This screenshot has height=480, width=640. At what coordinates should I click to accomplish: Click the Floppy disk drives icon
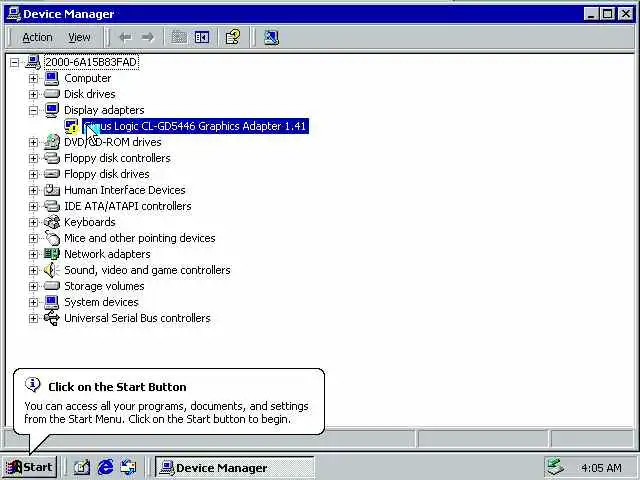point(52,174)
